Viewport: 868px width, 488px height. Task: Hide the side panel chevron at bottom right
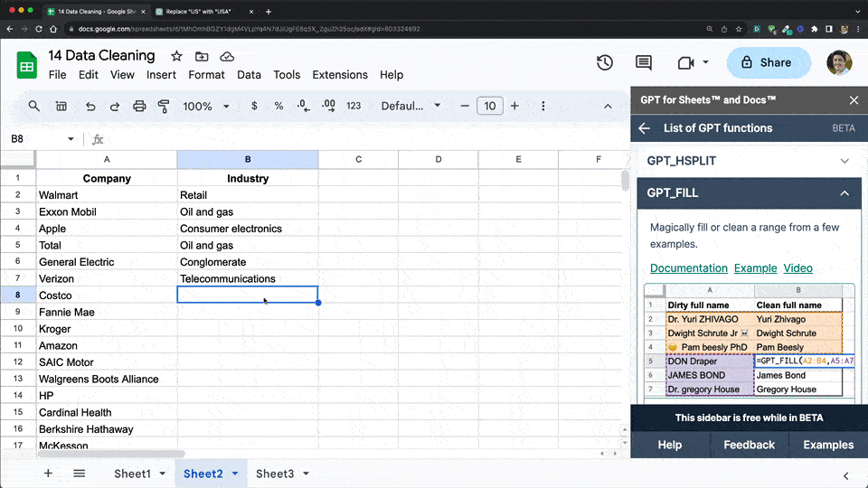point(846,476)
